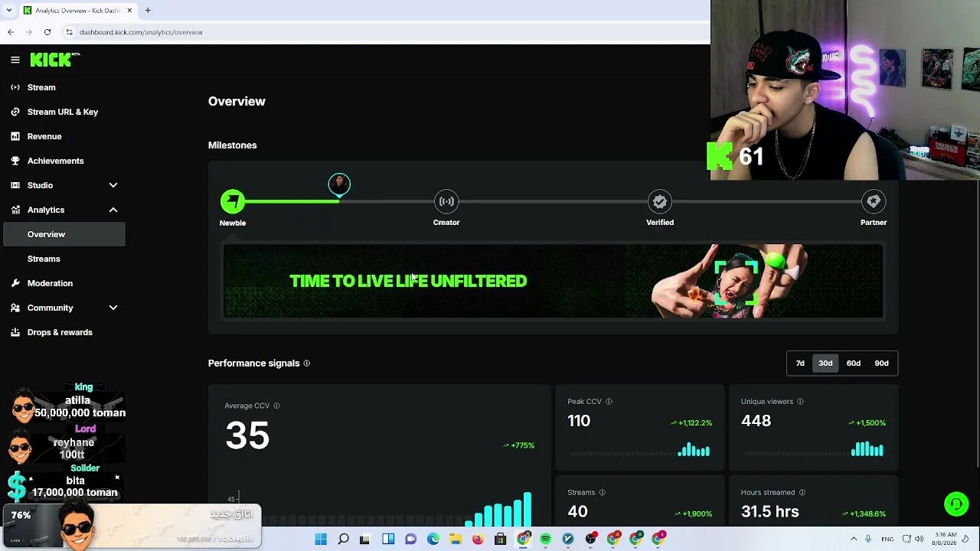Viewport: 980px width, 551px height.
Task: Collapse the Analytics sidebar section
Action: click(x=113, y=210)
